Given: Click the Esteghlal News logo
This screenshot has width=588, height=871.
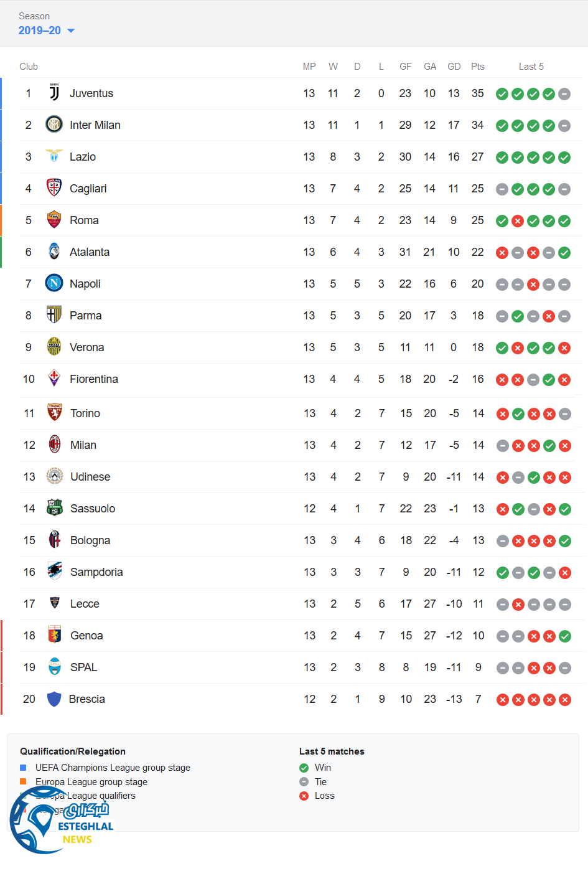Looking at the screenshot, I should tap(61, 822).
